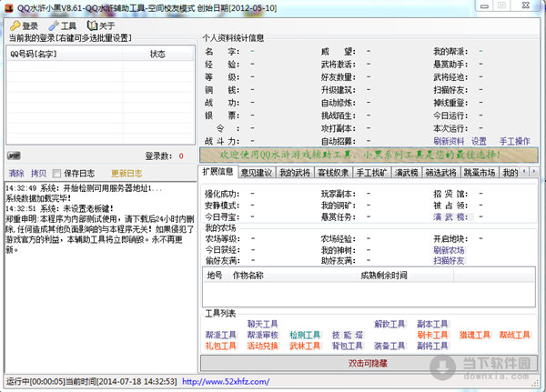Open the 客栈织袭 tab
Screen dimensions: 546x392
(333, 173)
